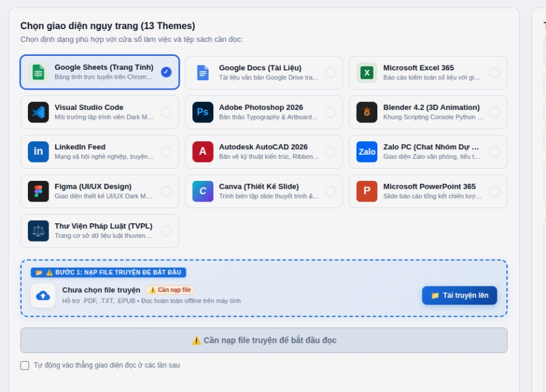Click the Google Sheets green icon
The height and width of the screenshot is (392, 546).
(38, 72)
